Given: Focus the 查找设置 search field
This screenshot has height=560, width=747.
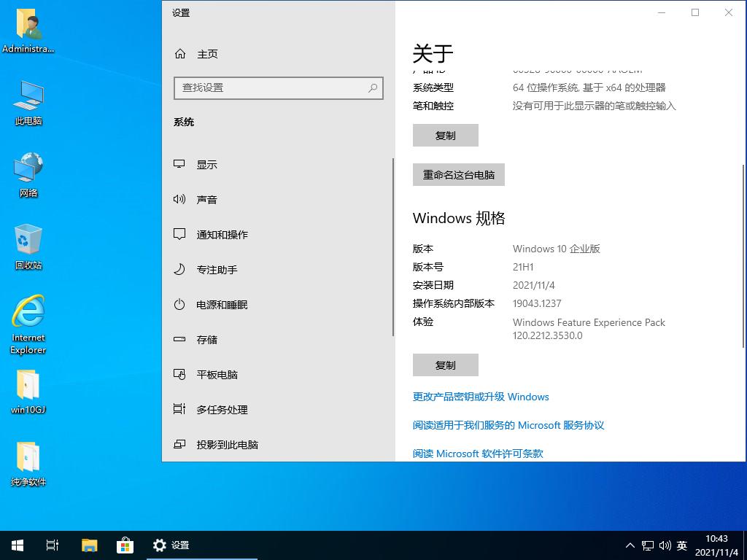Looking at the screenshot, I should 278,87.
